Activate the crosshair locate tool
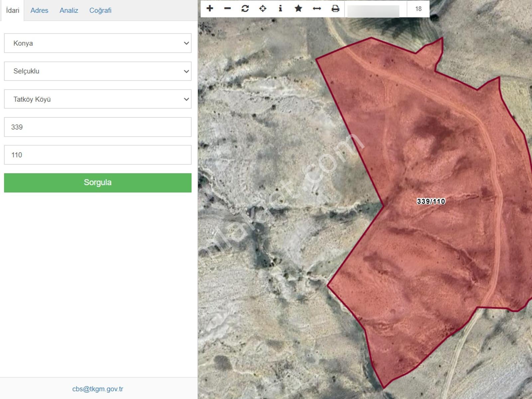This screenshot has height=399, width=532. (x=263, y=9)
